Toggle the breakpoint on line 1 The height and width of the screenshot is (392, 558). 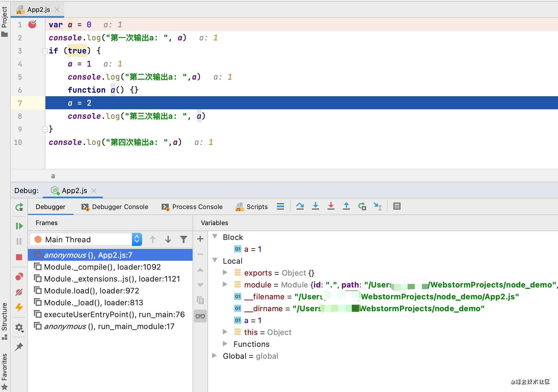coord(32,24)
